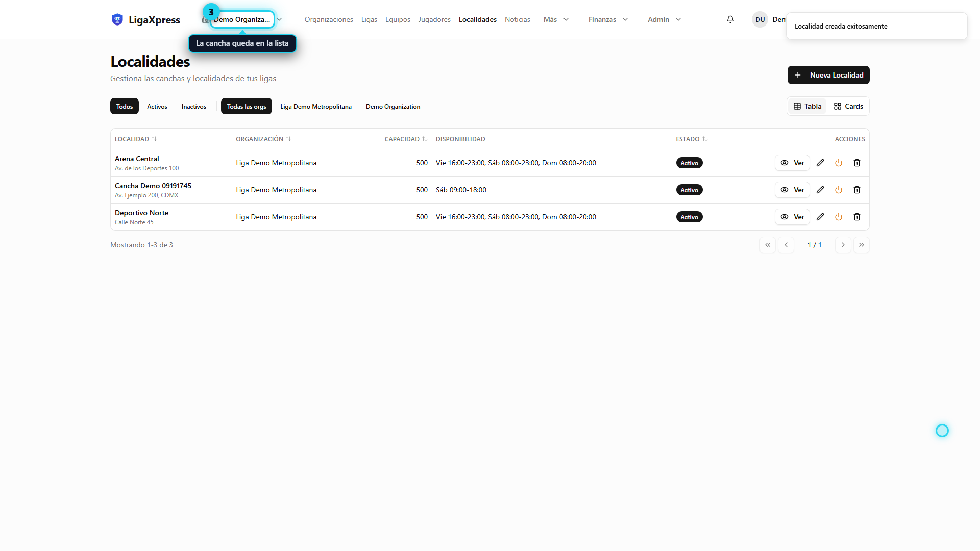The height and width of the screenshot is (551, 980).
Task: Open the Finanzas dropdown
Action: click(608, 19)
